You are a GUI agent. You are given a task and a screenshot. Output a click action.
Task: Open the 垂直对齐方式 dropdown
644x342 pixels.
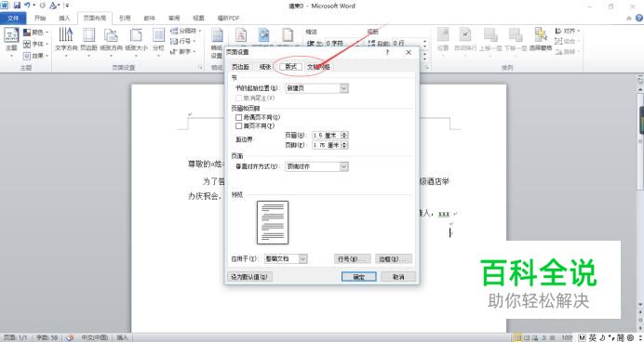click(316, 166)
